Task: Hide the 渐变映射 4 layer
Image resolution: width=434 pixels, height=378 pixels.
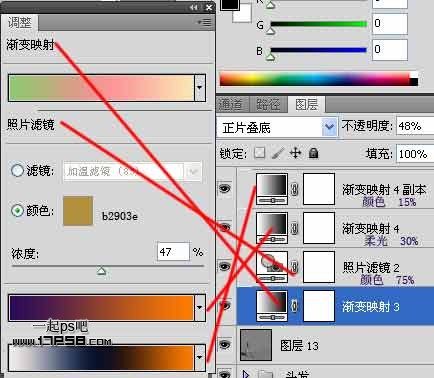Action: click(225, 228)
